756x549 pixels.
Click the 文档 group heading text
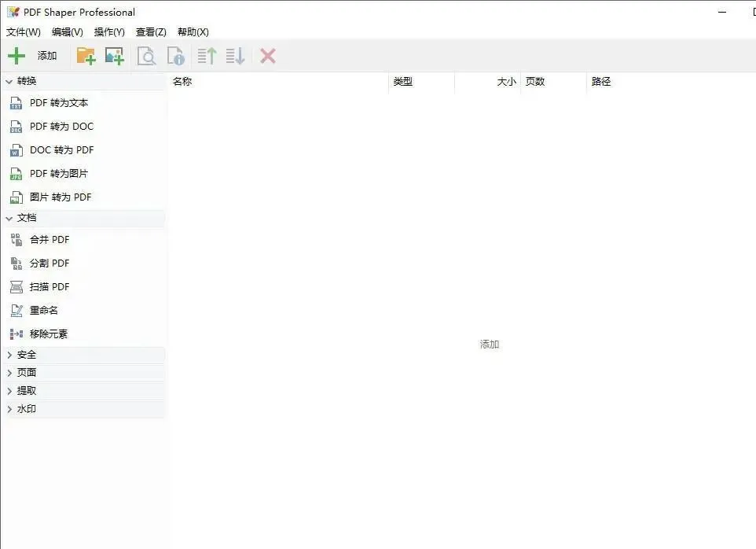[x=27, y=218]
